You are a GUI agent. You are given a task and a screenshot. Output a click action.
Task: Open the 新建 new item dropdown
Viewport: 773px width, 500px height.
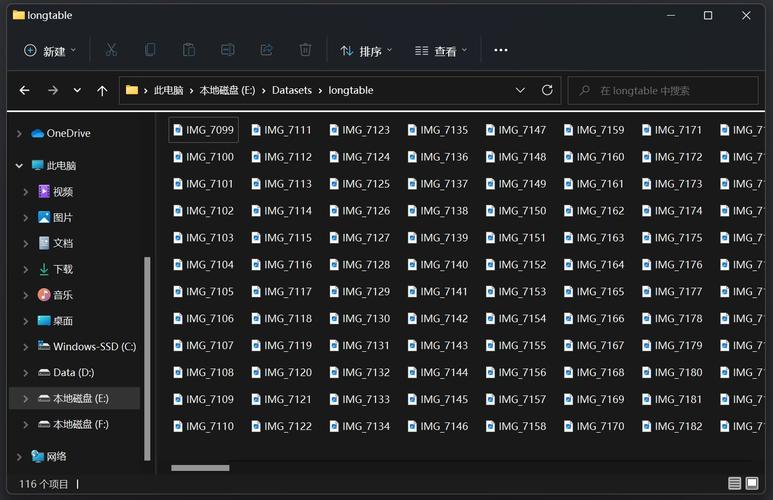(50, 50)
